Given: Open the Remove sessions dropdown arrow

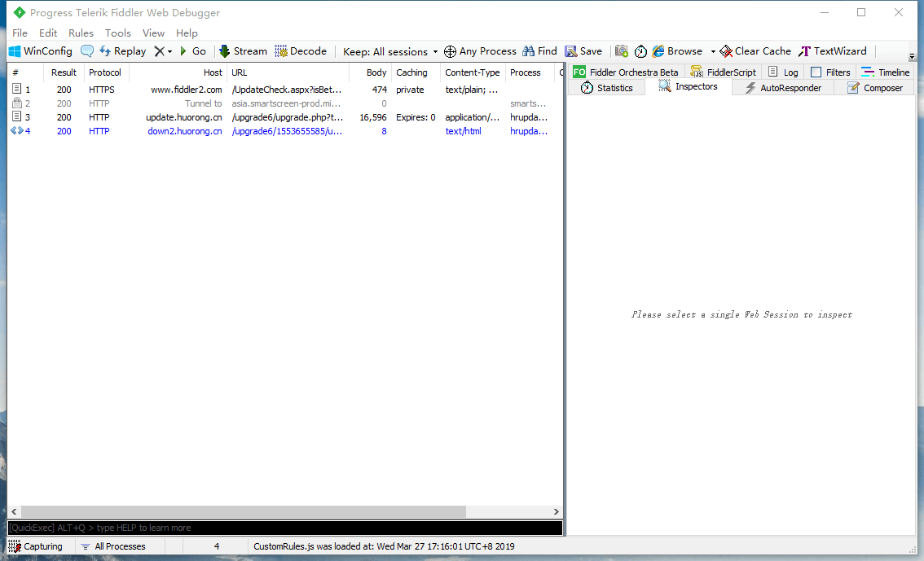Looking at the screenshot, I should (x=169, y=52).
